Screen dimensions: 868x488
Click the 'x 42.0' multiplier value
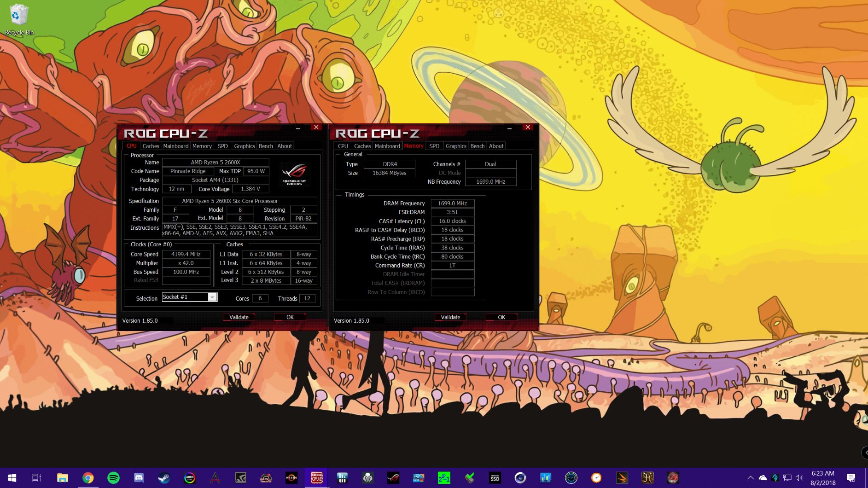[186, 263]
